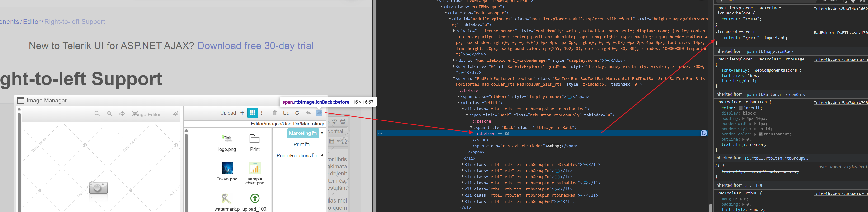Screen dimensions: 868x212
Task: Expand the RadFileExplorer1_windowManager div node
Action: (454, 60)
